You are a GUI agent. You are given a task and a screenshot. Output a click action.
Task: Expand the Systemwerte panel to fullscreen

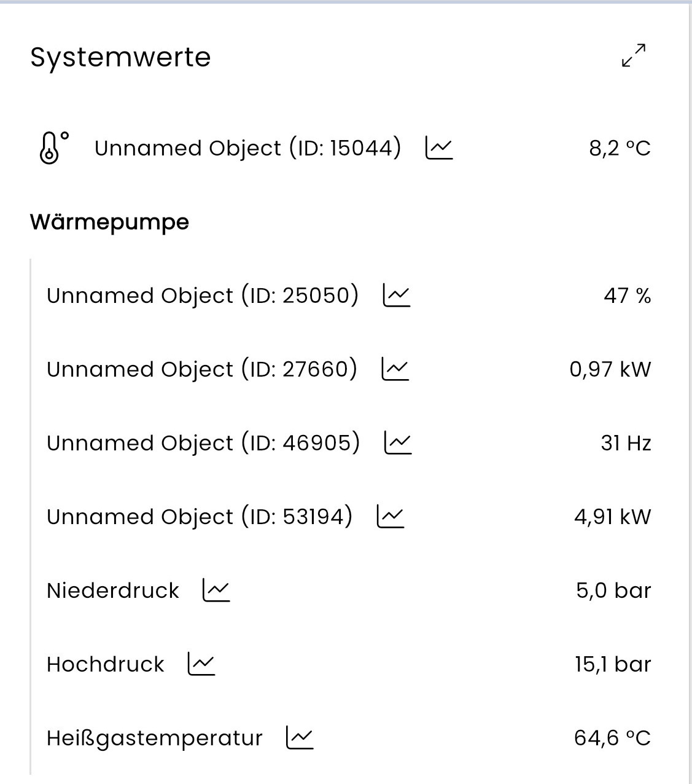[x=634, y=55]
